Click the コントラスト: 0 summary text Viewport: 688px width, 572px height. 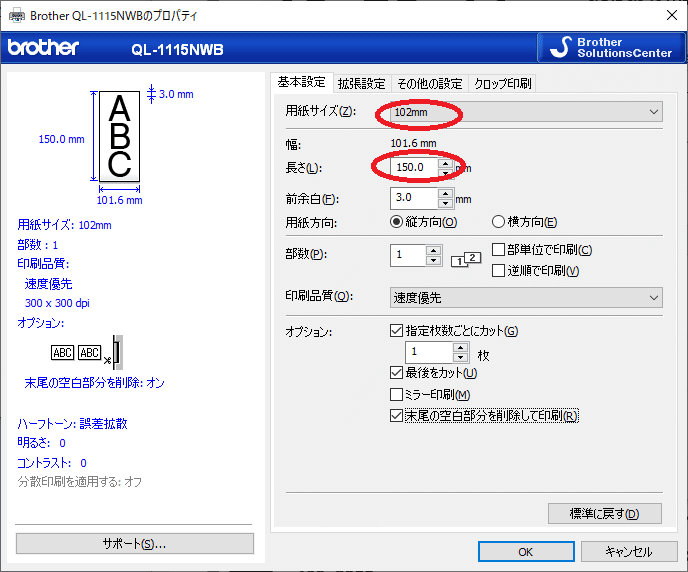pyautogui.click(x=52, y=463)
